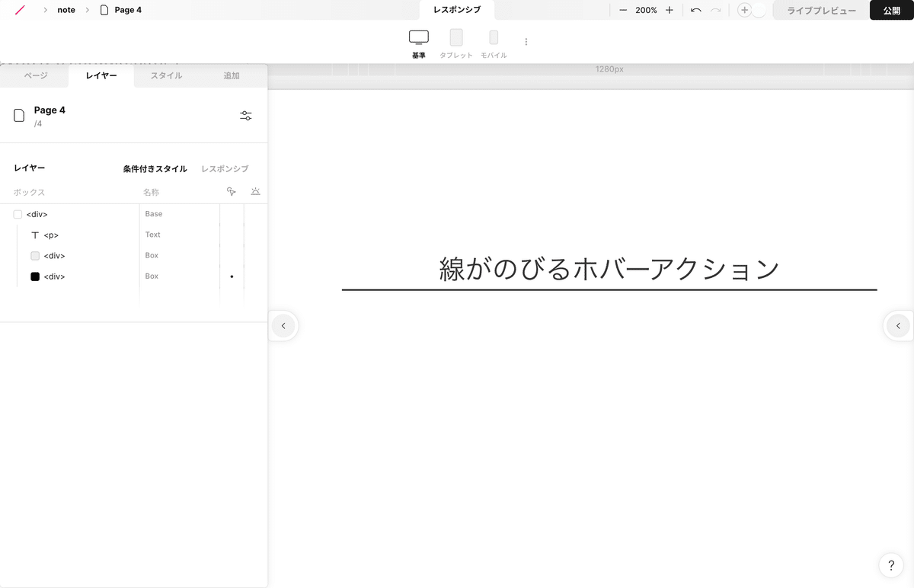Zoom out with the minus button

click(x=623, y=10)
